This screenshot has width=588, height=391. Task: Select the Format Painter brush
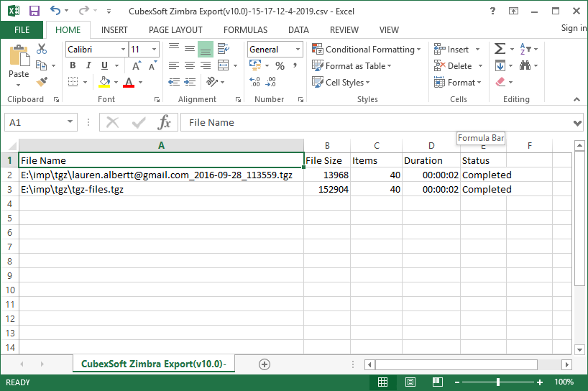click(x=42, y=82)
